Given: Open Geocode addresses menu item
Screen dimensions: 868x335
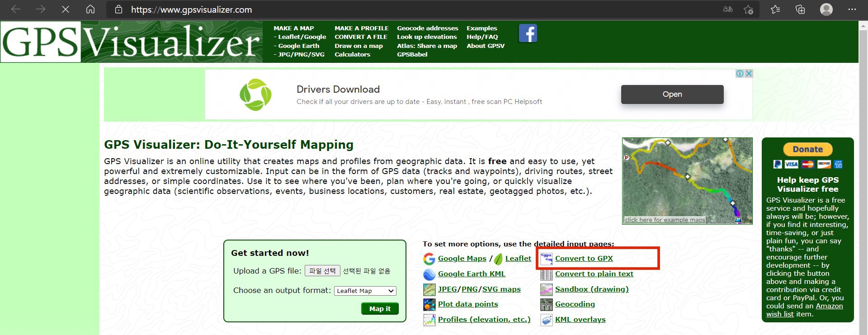Looking at the screenshot, I should [427, 28].
